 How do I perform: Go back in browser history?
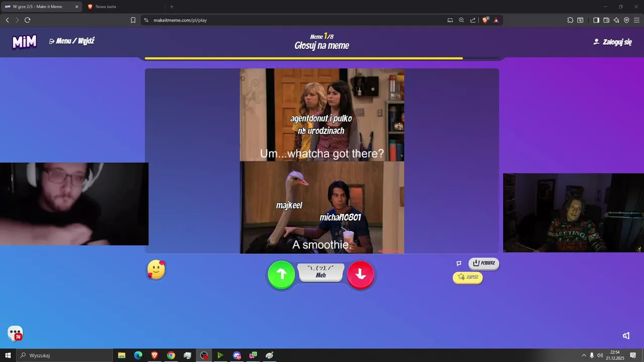[7, 20]
